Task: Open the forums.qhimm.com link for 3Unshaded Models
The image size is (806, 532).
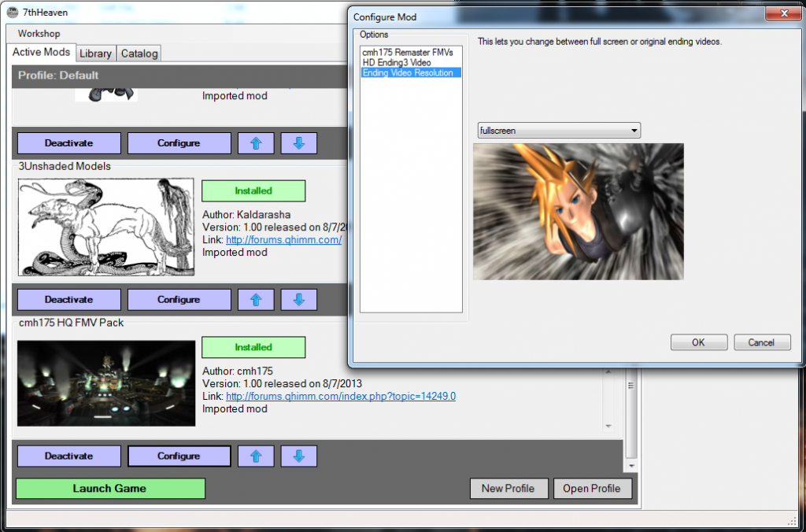Action: [283, 239]
